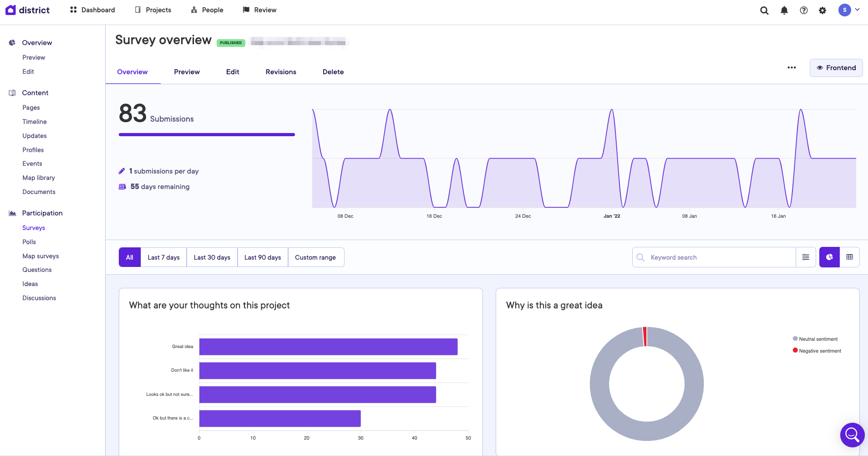Open notifications bell icon

click(x=784, y=10)
